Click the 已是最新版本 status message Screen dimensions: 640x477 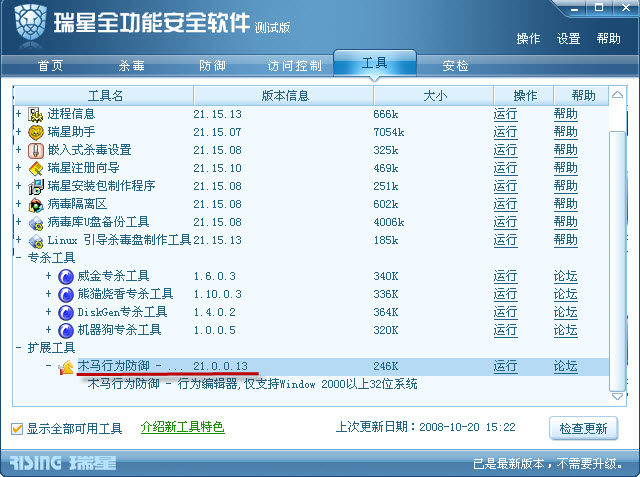pos(548,464)
